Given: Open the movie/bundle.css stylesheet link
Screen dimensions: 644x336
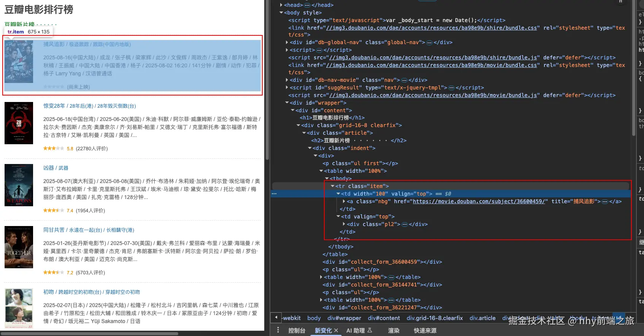Looking at the screenshot, I should click(x=431, y=65).
